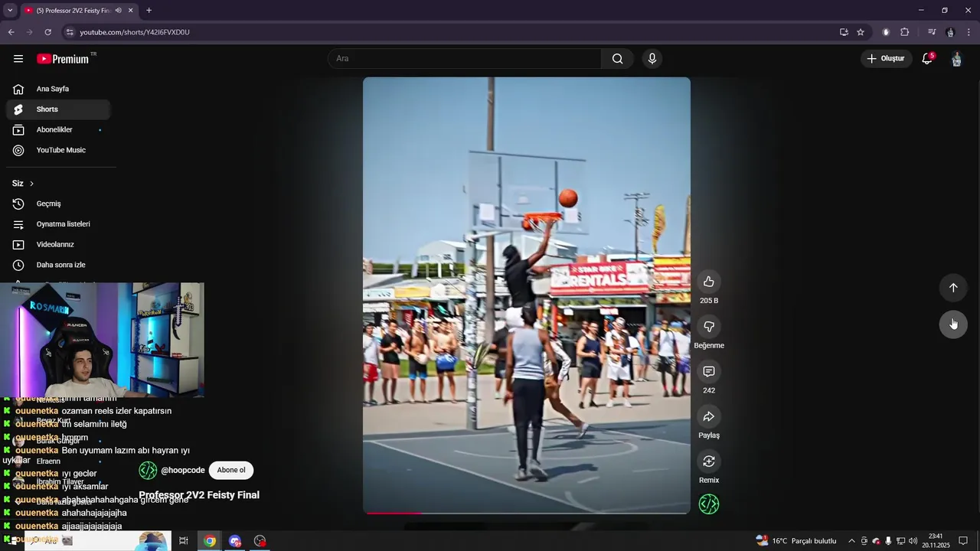Open OBS from the taskbar
Screen dimensions: 980x551
[260, 541]
